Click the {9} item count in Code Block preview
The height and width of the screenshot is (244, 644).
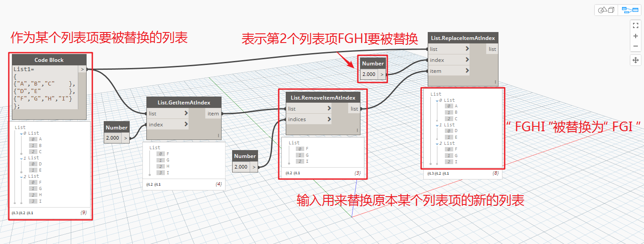[x=84, y=212]
